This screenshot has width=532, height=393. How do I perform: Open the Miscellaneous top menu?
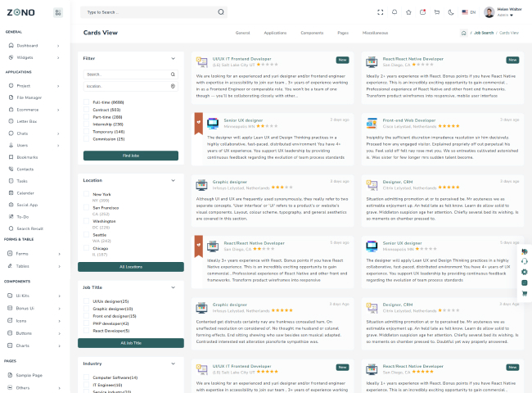point(375,33)
